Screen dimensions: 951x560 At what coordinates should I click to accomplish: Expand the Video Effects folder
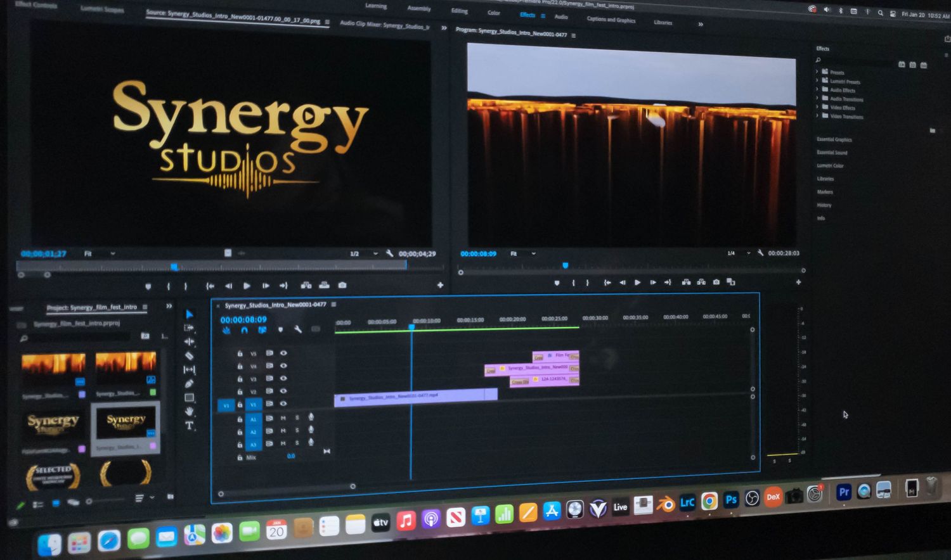pyautogui.click(x=817, y=107)
